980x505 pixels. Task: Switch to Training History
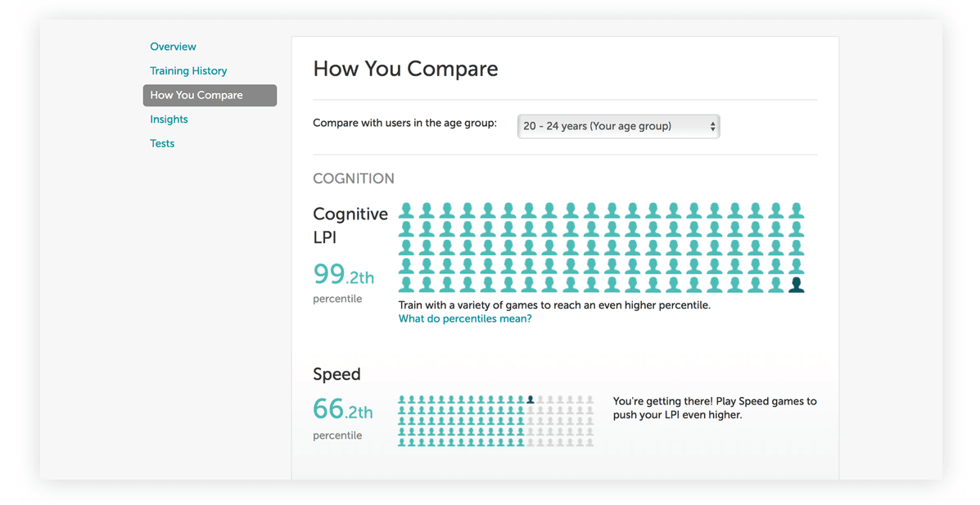[188, 70]
